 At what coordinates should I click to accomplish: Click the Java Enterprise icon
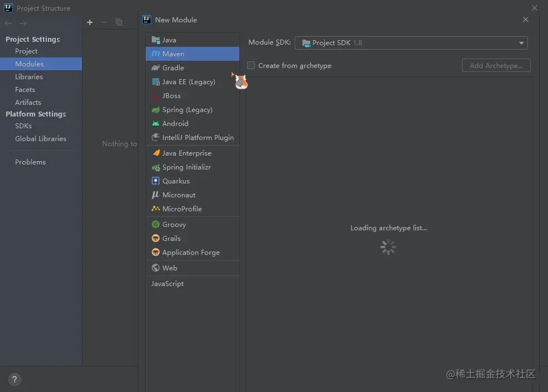click(x=156, y=153)
